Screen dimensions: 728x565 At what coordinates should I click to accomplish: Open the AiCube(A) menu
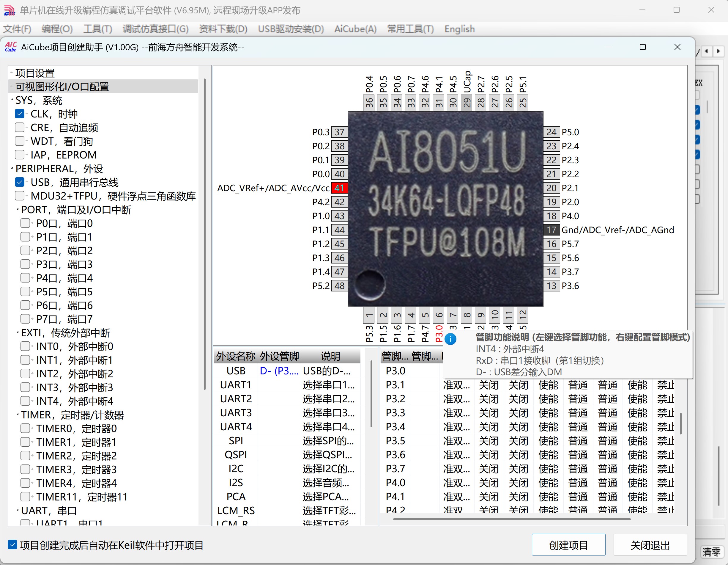355,29
